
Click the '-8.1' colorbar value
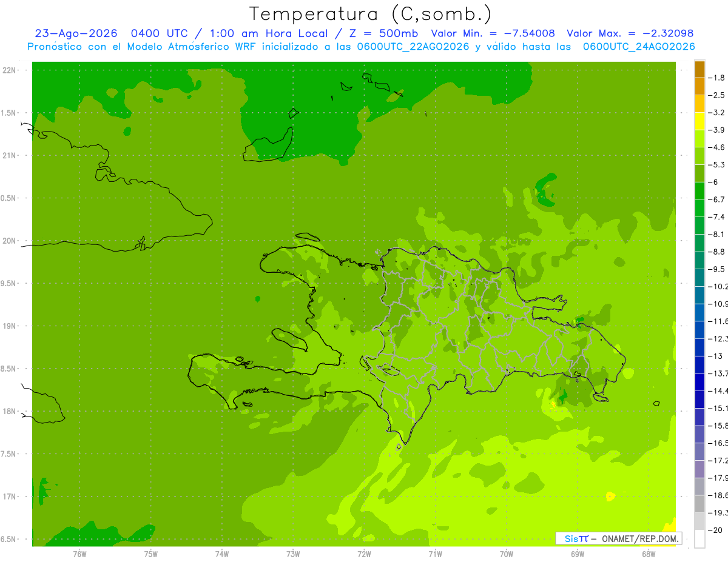pyautogui.click(x=716, y=234)
